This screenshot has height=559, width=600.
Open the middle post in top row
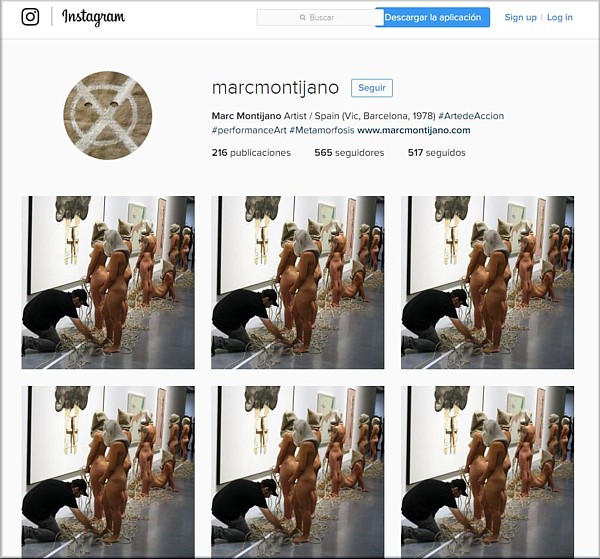pos(298,282)
